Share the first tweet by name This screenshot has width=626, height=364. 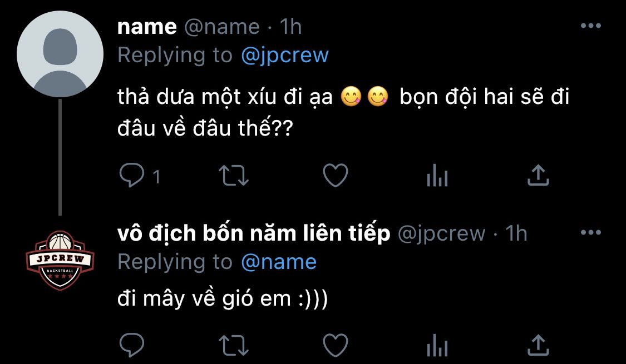[x=538, y=176]
